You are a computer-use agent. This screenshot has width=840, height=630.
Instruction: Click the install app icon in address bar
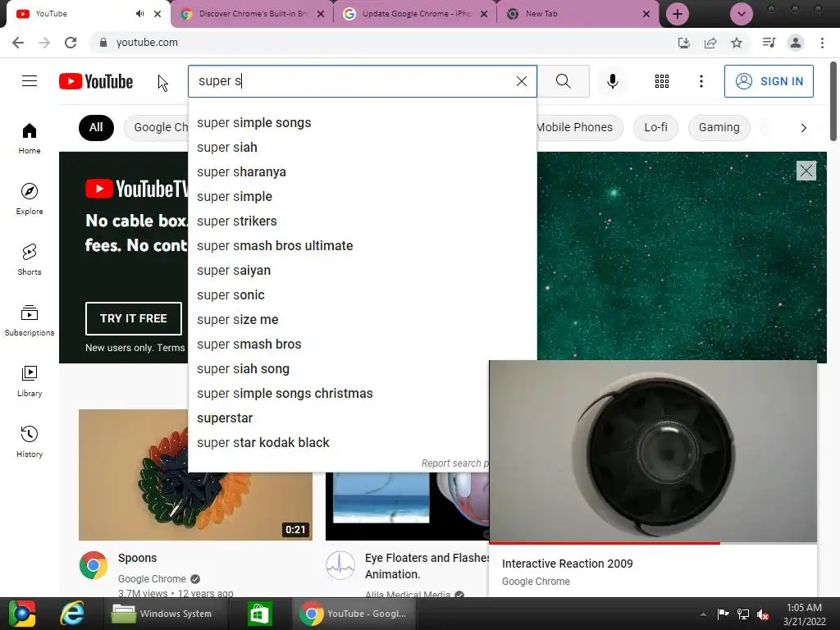click(684, 43)
